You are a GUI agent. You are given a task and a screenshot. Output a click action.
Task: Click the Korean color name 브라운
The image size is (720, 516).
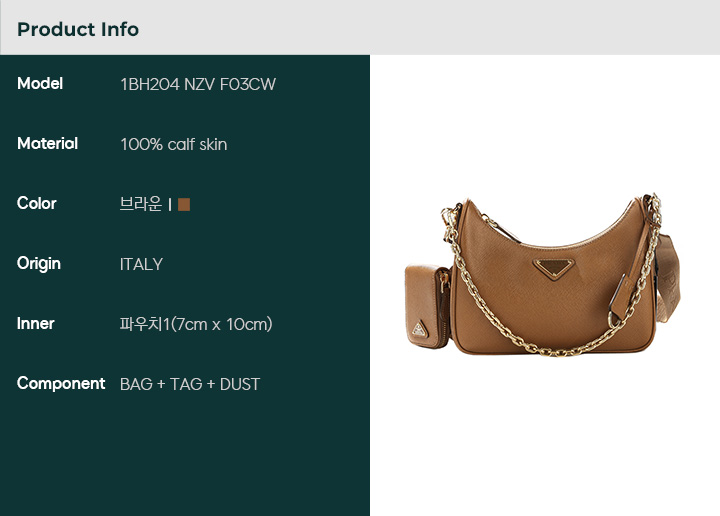[x=141, y=204]
